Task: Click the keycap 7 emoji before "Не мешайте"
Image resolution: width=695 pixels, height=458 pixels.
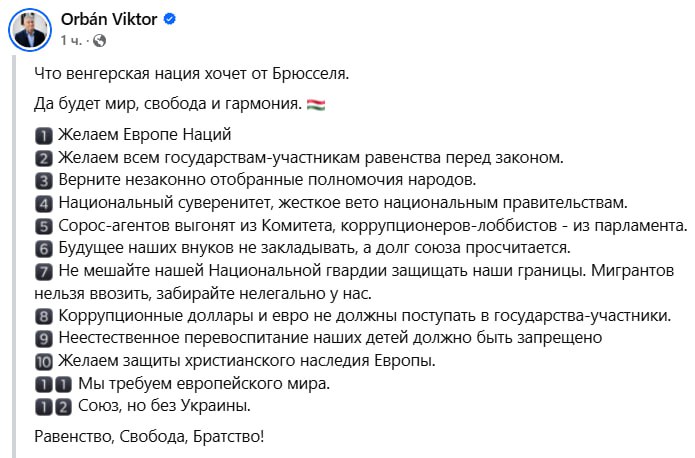Action: (x=43, y=271)
